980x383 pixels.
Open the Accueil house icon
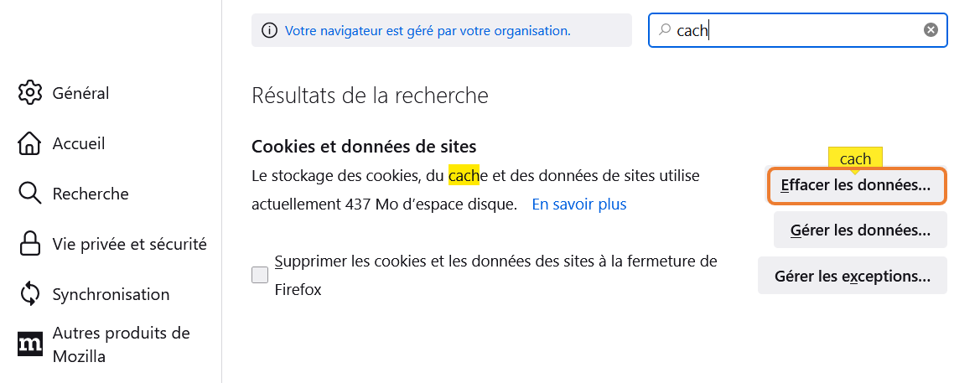click(30, 143)
